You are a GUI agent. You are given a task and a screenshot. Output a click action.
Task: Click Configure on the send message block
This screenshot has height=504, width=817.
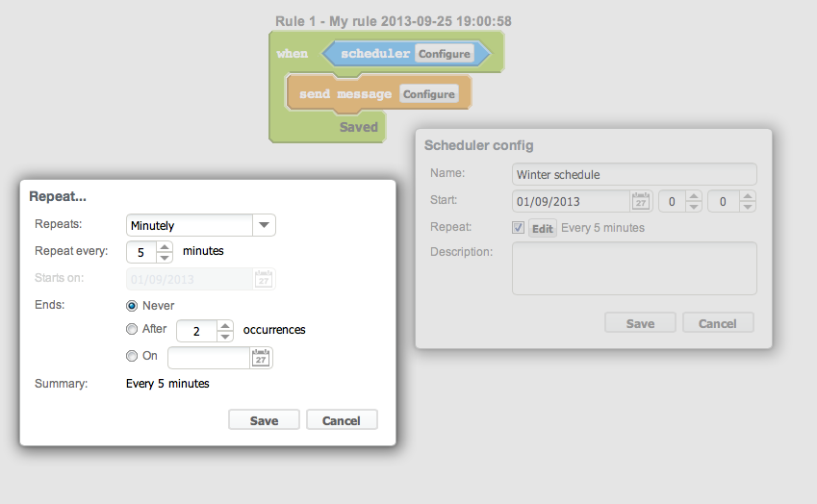tap(428, 94)
